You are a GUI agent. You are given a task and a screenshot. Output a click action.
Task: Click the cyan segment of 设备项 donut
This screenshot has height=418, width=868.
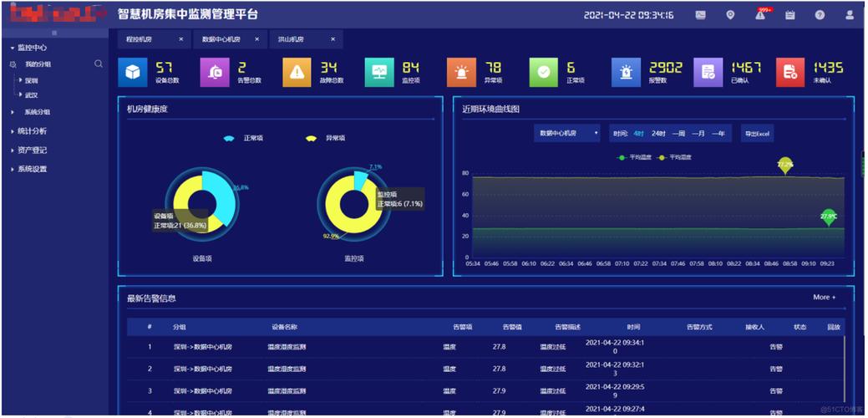(221, 196)
